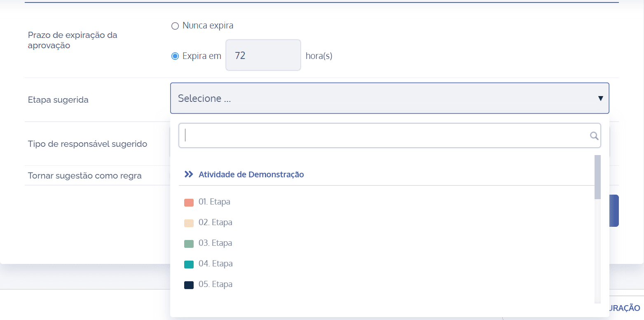Image resolution: width=644 pixels, height=320 pixels.
Task: Select the 03. Etapa option
Action: 215,243
